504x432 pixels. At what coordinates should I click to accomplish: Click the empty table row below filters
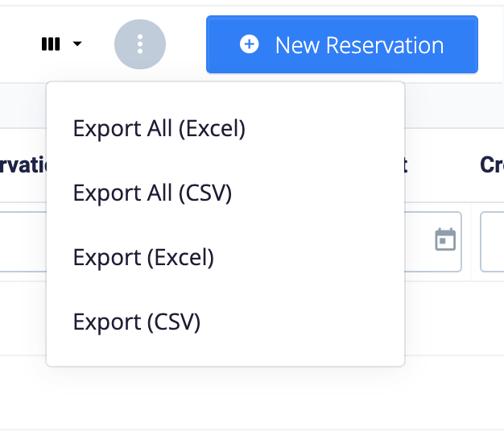coord(451,318)
